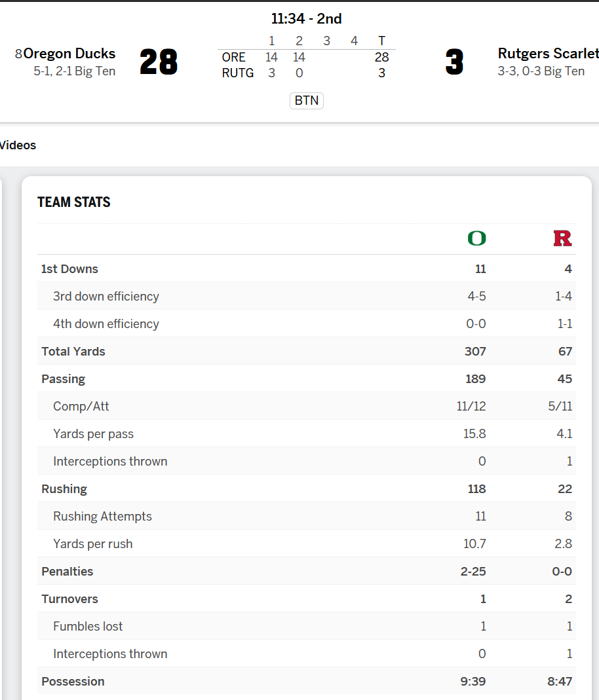Click Oregon's large score of 28
The height and width of the screenshot is (700, 599).
tap(159, 62)
